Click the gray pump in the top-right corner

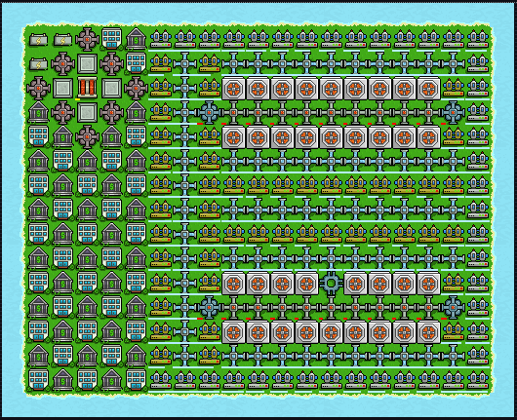coord(477,40)
